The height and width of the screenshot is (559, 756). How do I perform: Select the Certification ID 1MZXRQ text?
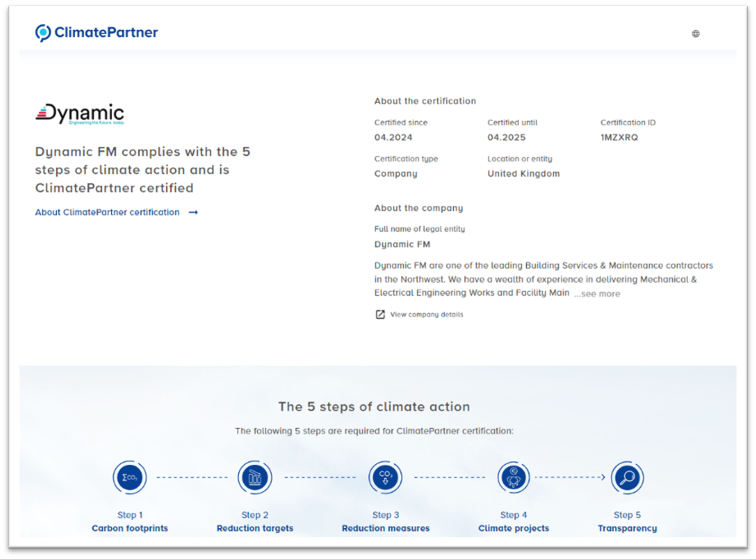click(x=619, y=137)
